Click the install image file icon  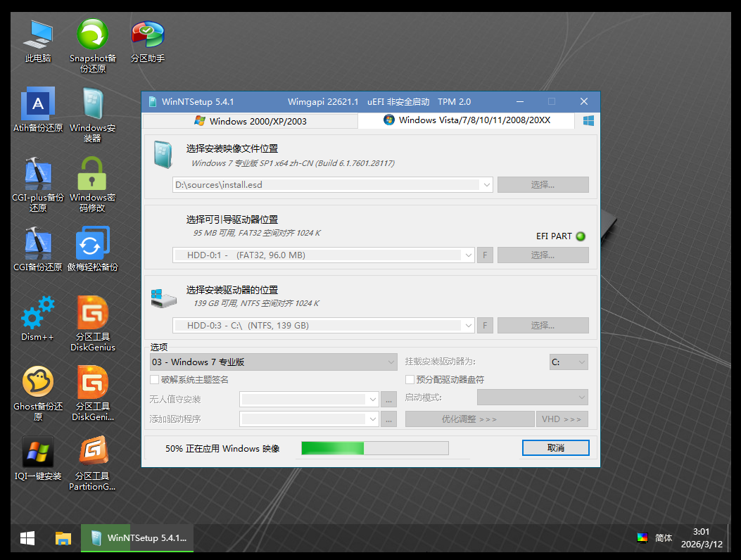(163, 155)
